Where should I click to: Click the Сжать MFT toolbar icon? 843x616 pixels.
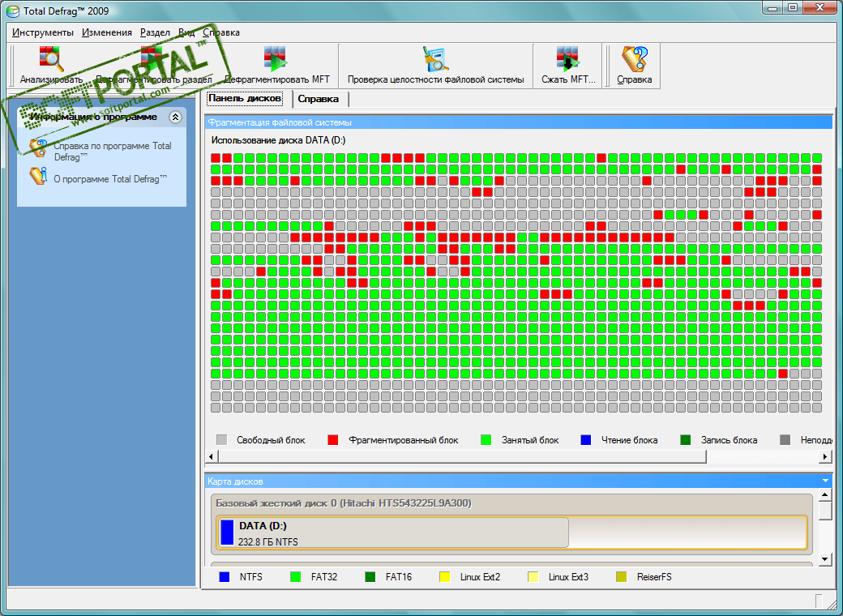(567, 59)
